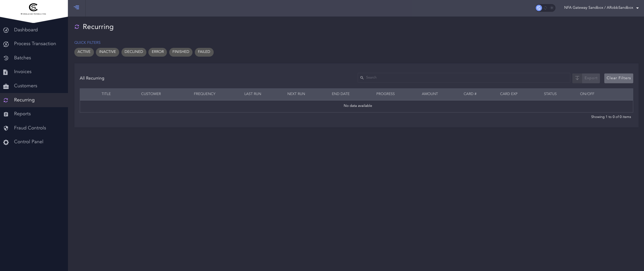Click the Stoneleigh Consulting logo
Image resolution: width=644 pixels, height=271 pixels.
click(33, 9)
